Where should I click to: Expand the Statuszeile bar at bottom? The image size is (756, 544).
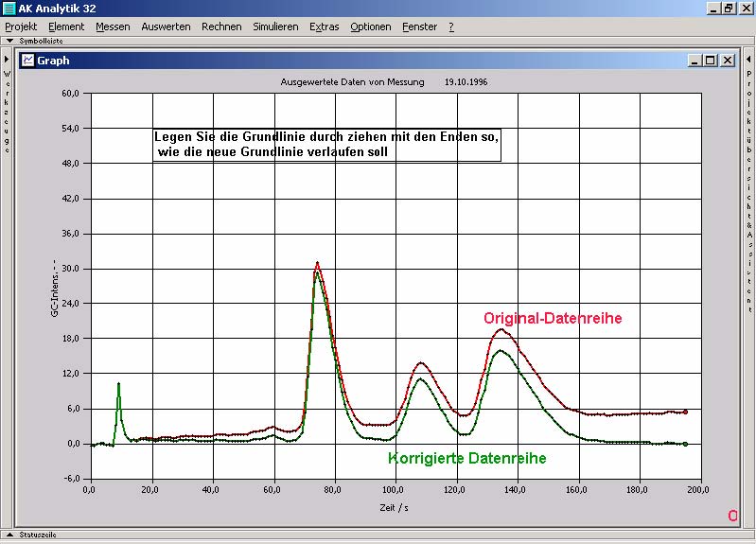[9, 535]
